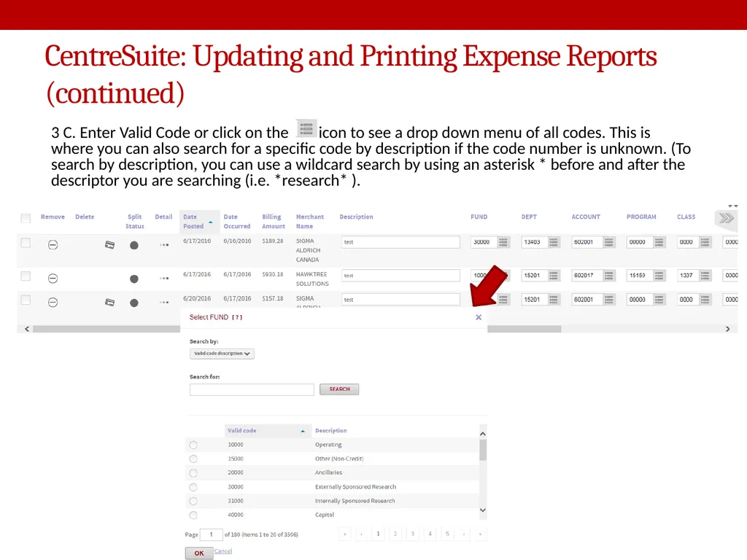Screen dimensions: 747x560
Task: Click the Page number input field
Action: pos(211,534)
